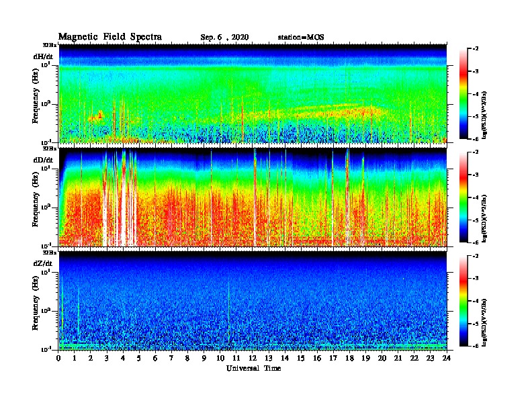Click hour tick label "1" on time axis
The height and width of the screenshot is (411, 532).
pyautogui.click(x=75, y=359)
